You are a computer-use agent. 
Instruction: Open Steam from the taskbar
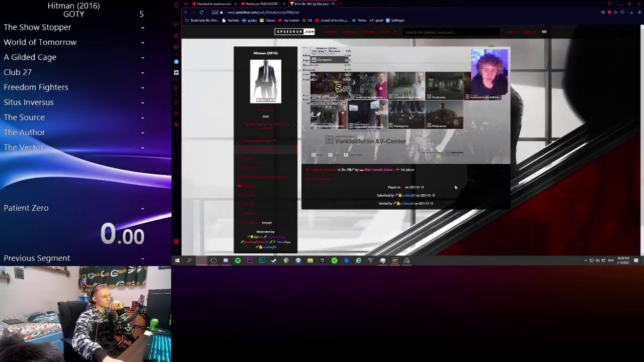tap(273, 260)
